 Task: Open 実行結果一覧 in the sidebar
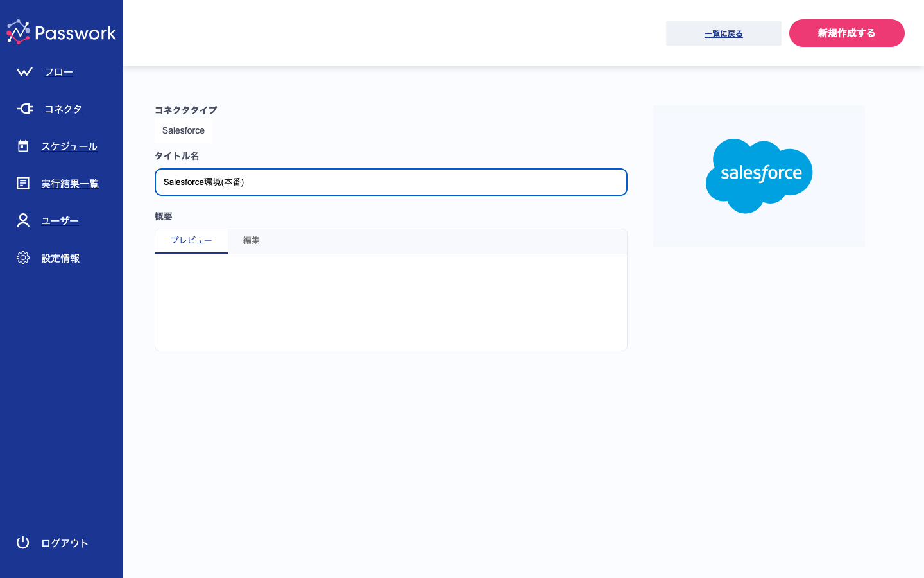coord(70,184)
